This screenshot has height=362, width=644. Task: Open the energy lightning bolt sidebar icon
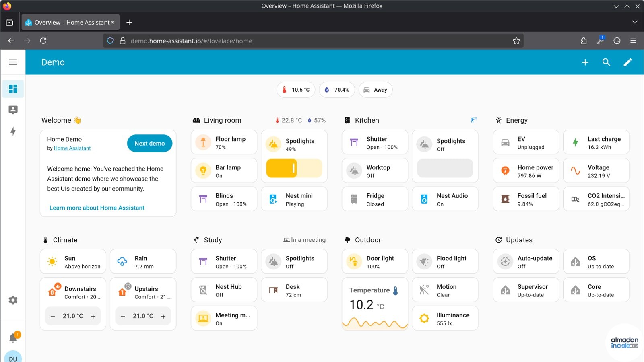pyautogui.click(x=13, y=131)
